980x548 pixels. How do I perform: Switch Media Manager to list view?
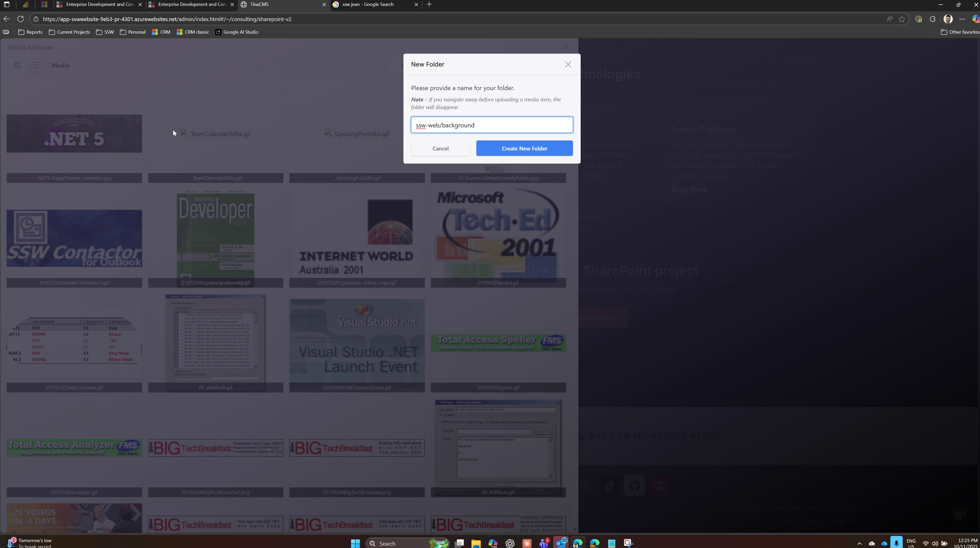[35, 65]
